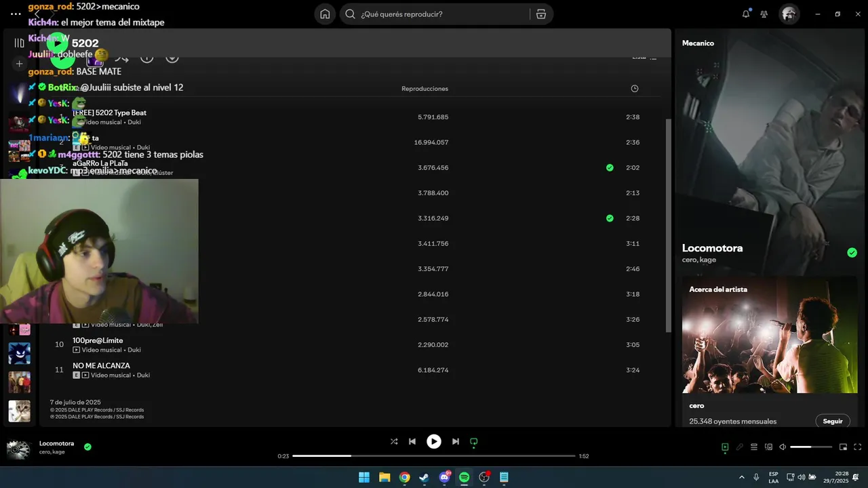The width and height of the screenshot is (868, 488).
Task: Click the track list vertical scrollbar
Action: [x=668, y=225]
